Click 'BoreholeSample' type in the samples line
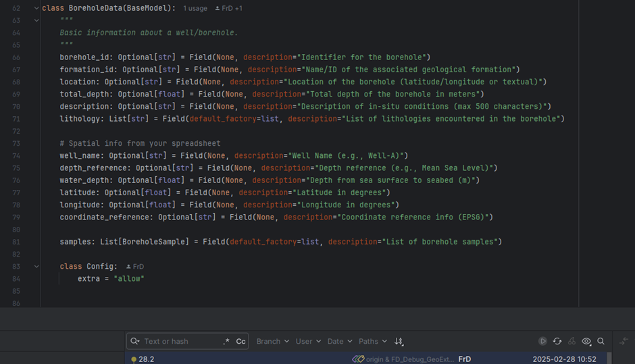The width and height of the screenshot is (635, 364). [x=153, y=242]
